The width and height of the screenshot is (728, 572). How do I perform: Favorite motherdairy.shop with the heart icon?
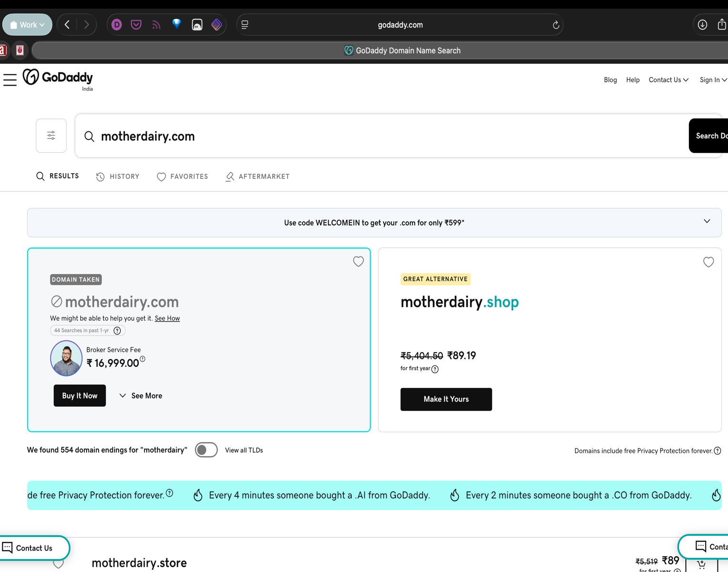click(708, 262)
